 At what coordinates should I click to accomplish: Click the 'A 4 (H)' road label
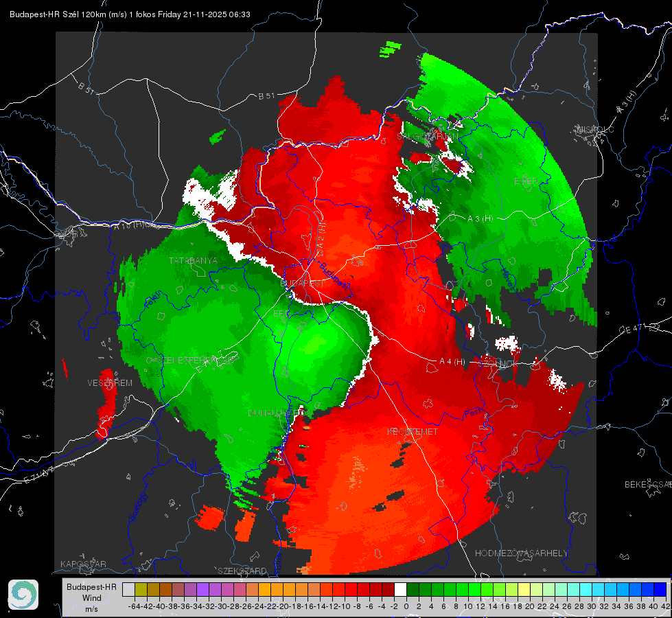[452, 362]
